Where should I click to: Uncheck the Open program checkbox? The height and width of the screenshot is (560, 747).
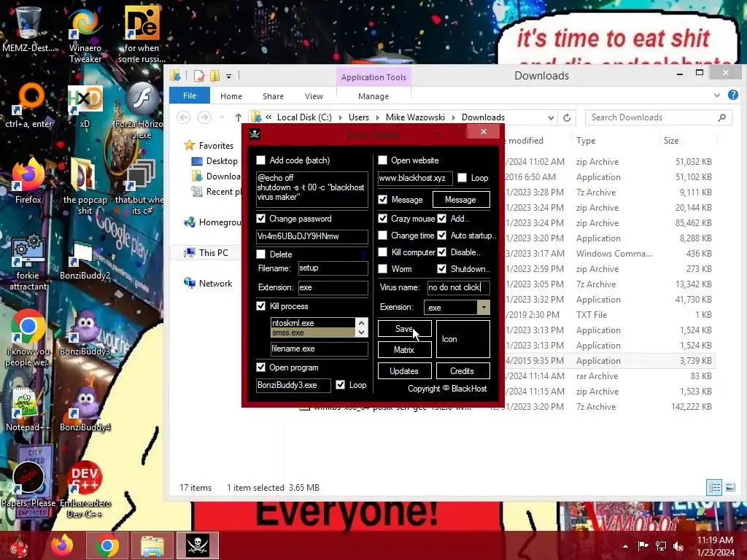[260, 367]
